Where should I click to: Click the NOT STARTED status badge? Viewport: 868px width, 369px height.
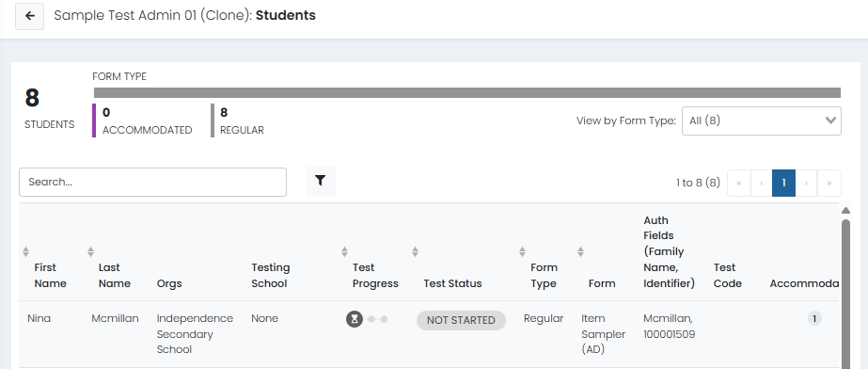point(461,320)
